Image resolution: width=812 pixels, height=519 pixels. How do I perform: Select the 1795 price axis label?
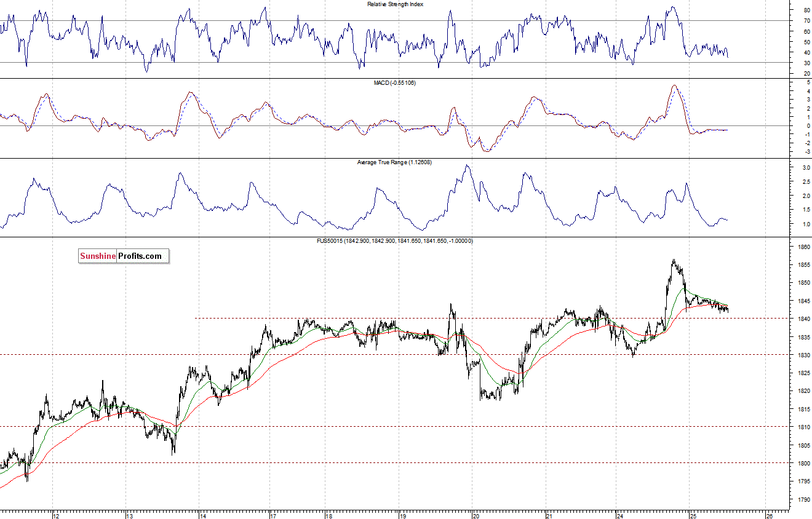pos(803,481)
